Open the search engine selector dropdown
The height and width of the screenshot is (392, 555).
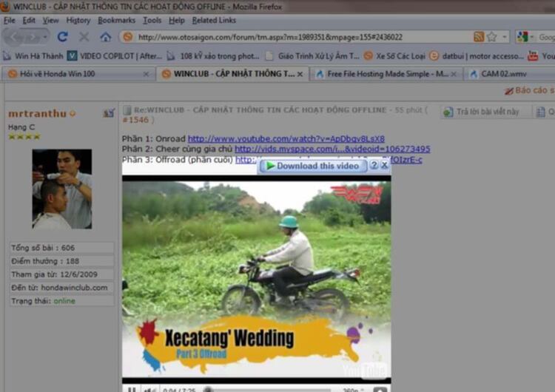point(531,37)
